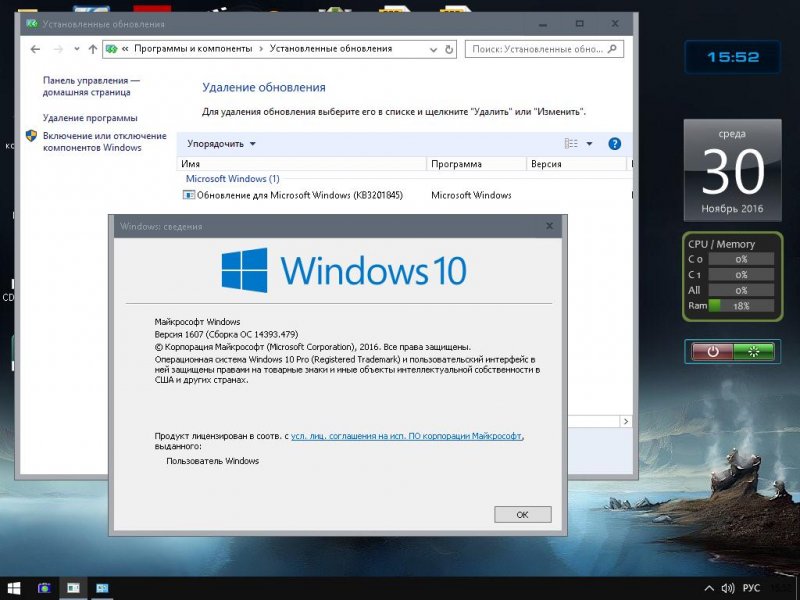Collapse the 'Microsoft Windows (1)' group
800x600 pixels.
[x=233, y=179]
